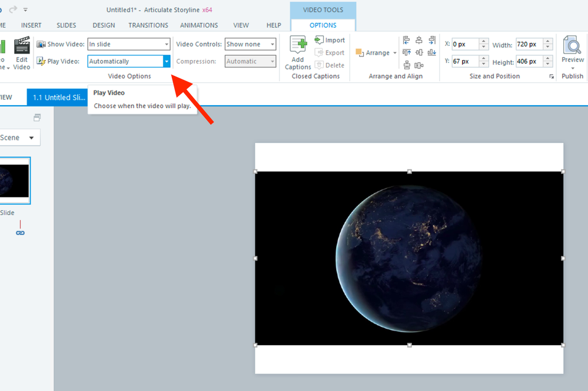The width and height of the screenshot is (588, 391).
Task: Click Import closed captions
Action: coord(330,40)
